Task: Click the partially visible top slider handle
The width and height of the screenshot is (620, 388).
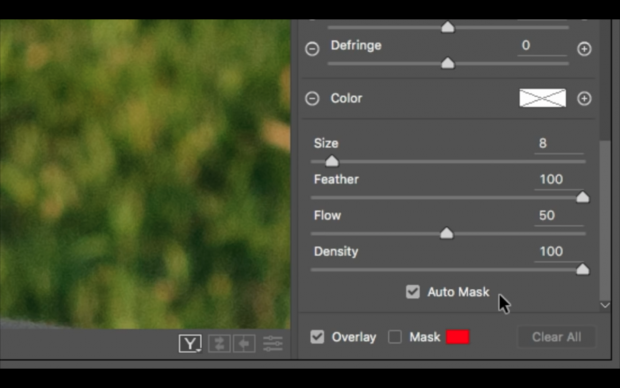Action: click(448, 27)
